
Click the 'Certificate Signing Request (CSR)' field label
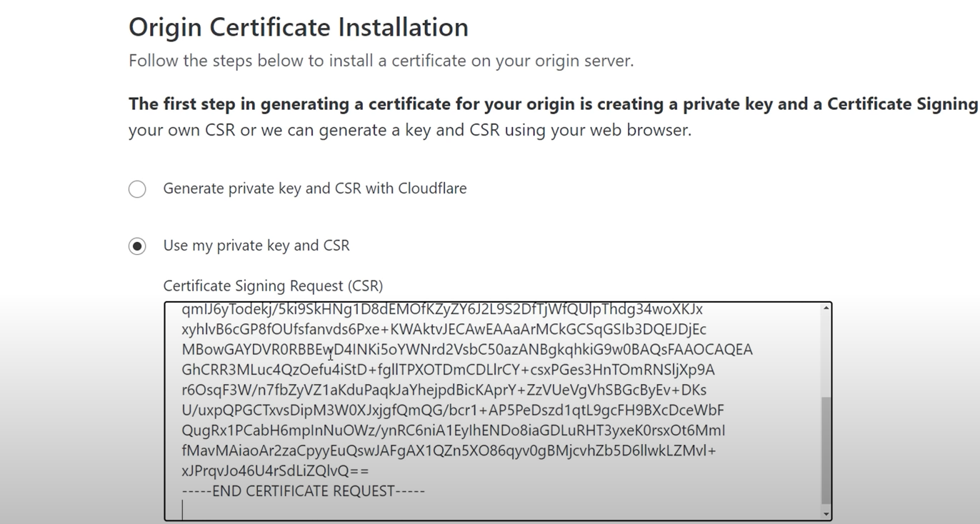point(273,286)
